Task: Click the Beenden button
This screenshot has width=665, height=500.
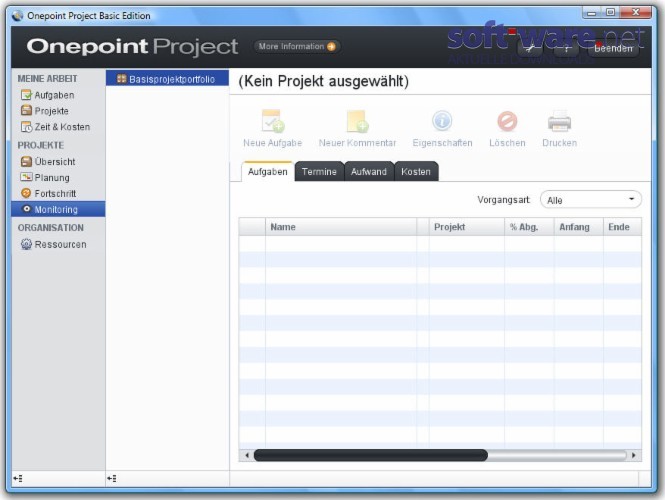Action: 613,49
